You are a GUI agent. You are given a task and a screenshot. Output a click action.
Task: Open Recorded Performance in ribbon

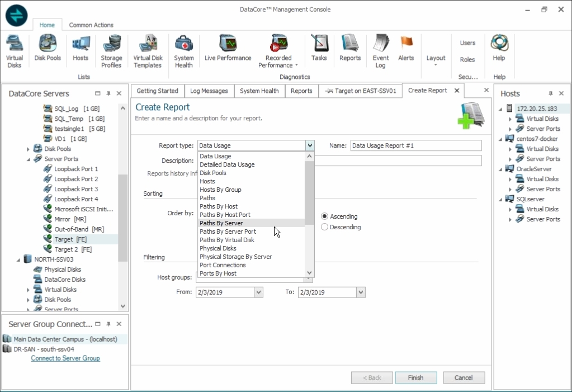click(x=278, y=51)
